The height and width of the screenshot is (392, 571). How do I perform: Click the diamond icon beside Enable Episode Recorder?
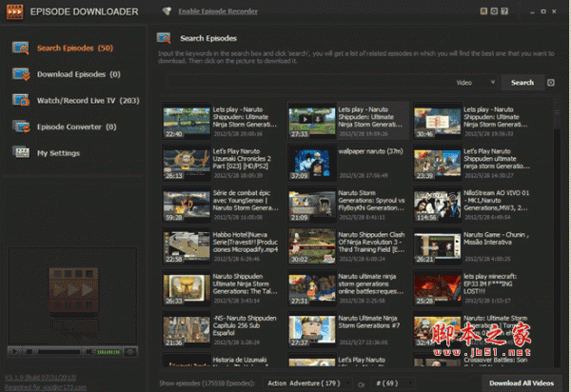point(167,11)
